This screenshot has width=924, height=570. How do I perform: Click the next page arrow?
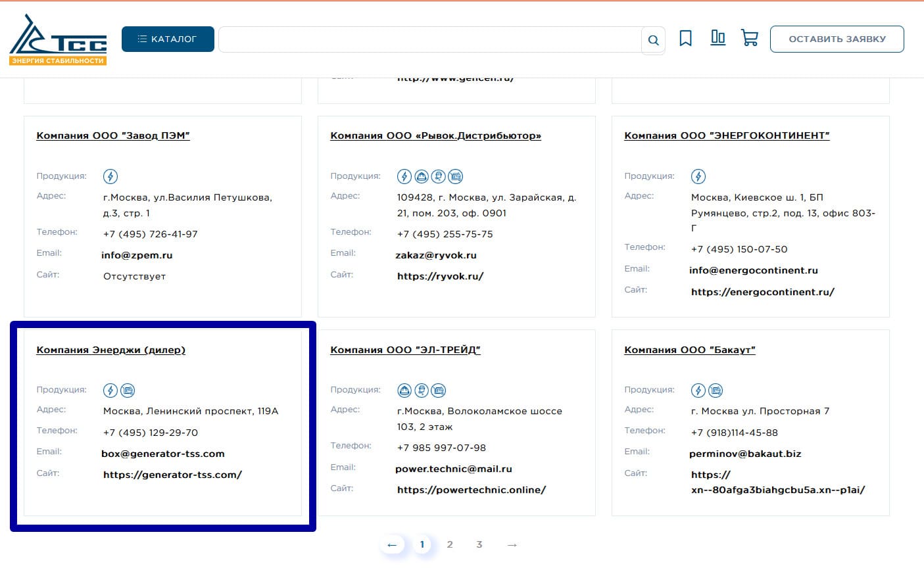512,544
